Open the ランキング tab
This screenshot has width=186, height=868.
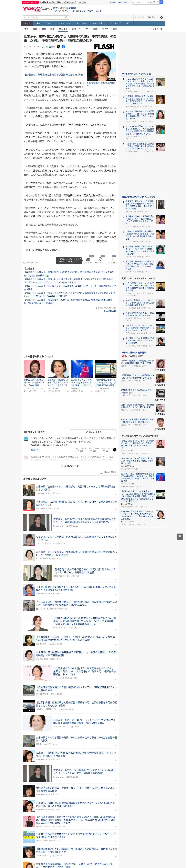115,24
